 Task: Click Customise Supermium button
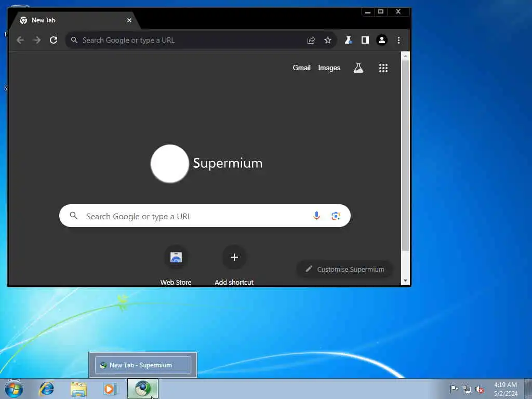345,270
